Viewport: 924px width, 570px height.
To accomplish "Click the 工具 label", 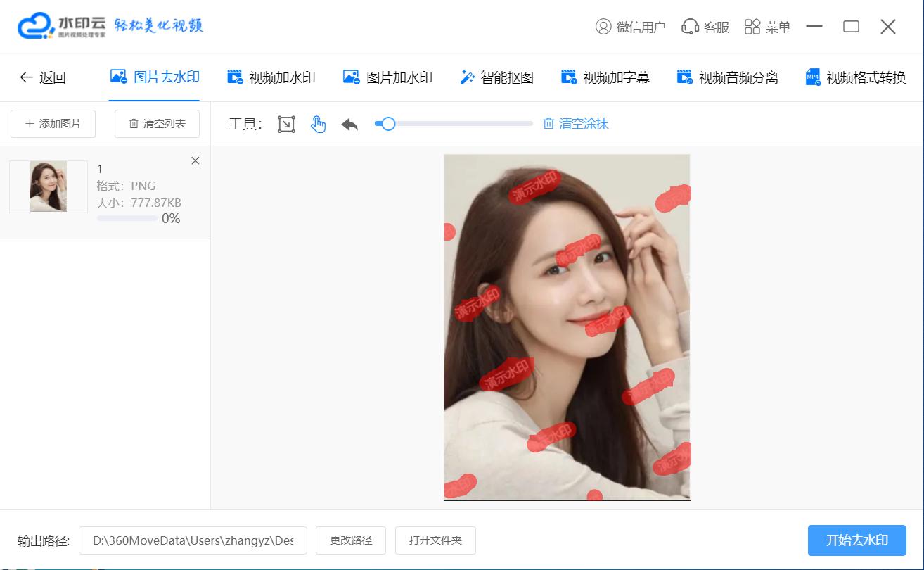I will coord(245,125).
